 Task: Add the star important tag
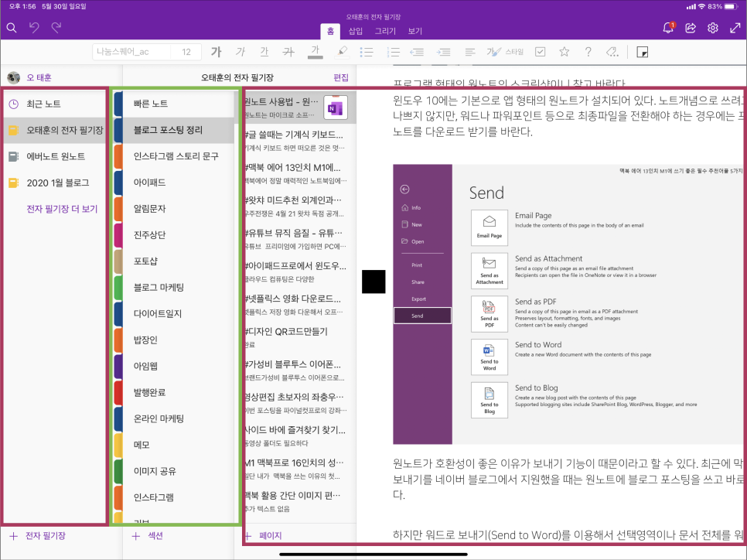pos(565,52)
